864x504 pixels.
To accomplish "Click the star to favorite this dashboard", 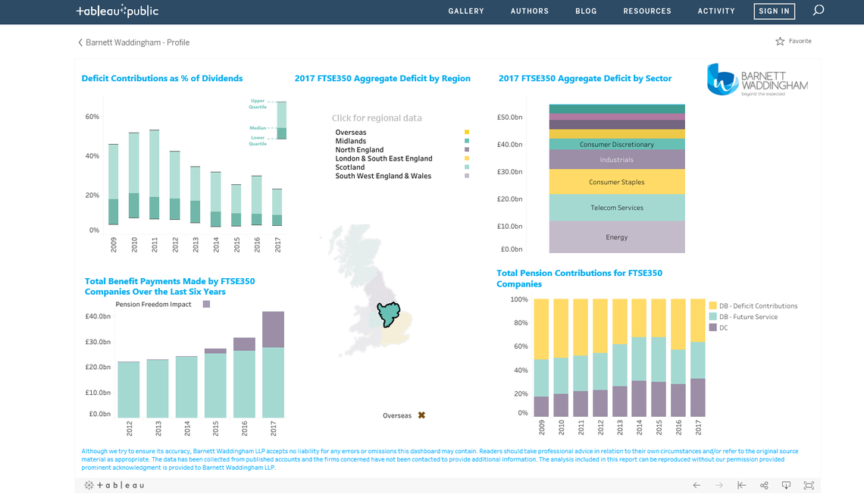I will point(781,41).
